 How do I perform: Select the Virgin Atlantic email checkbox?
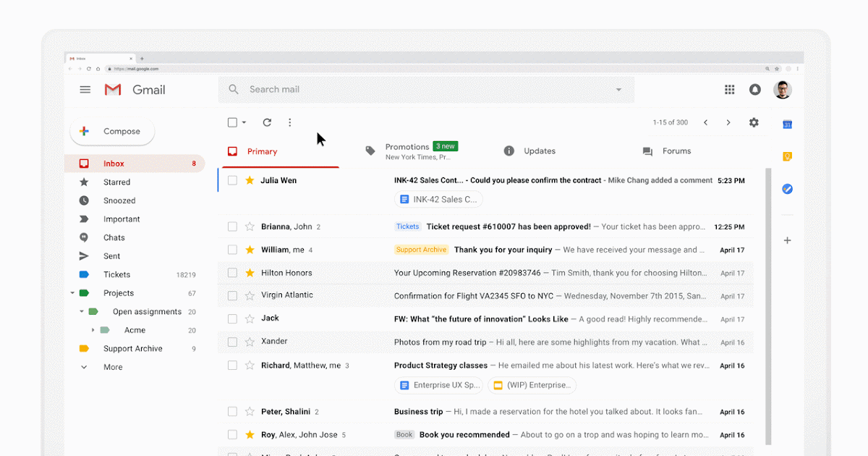click(x=232, y=295)
